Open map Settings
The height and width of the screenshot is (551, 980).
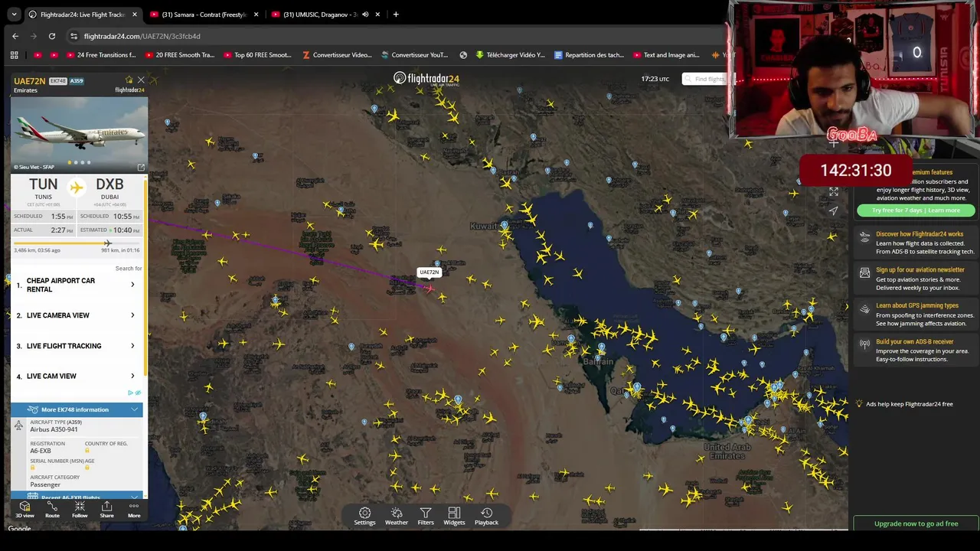[364, 517]
